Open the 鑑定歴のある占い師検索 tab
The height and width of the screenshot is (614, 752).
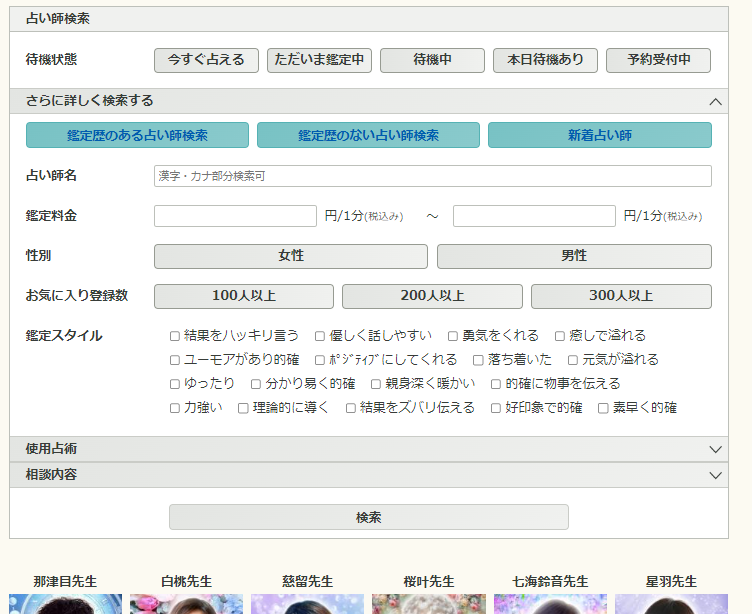[x=137, y=135]
